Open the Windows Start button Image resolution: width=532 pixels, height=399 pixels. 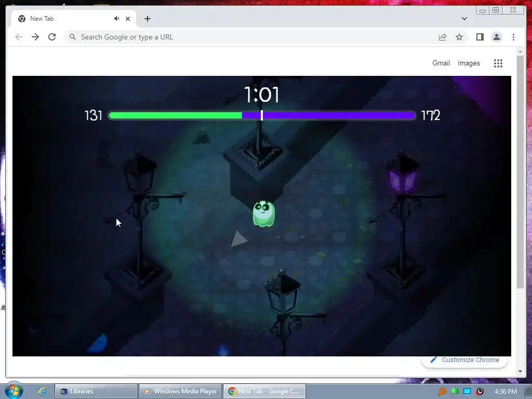point(14,391)
